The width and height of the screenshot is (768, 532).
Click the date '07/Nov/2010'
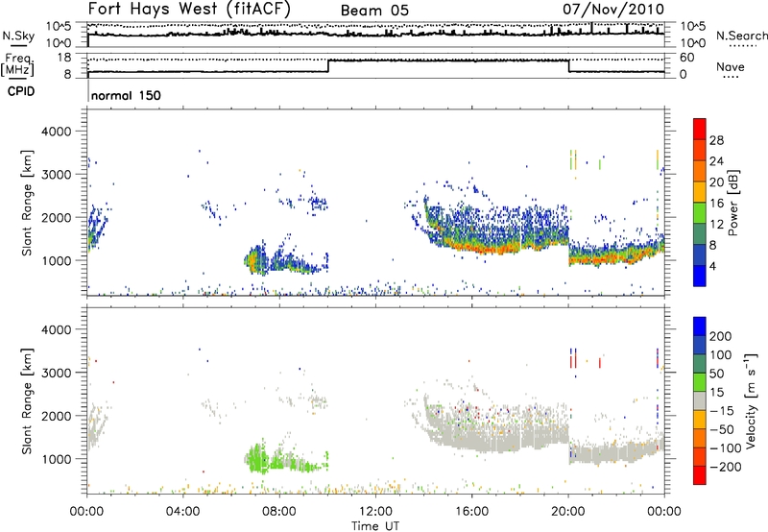[x=613, y=9]
